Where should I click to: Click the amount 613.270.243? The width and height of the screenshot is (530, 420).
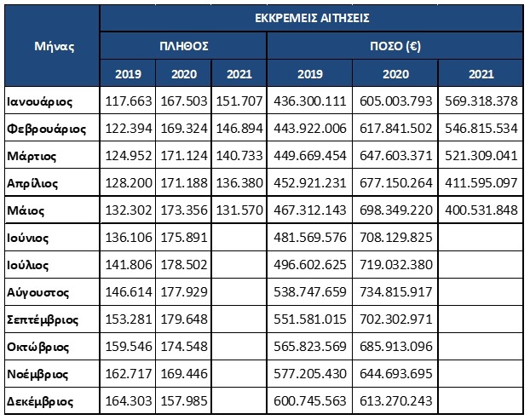click(395, 400)
